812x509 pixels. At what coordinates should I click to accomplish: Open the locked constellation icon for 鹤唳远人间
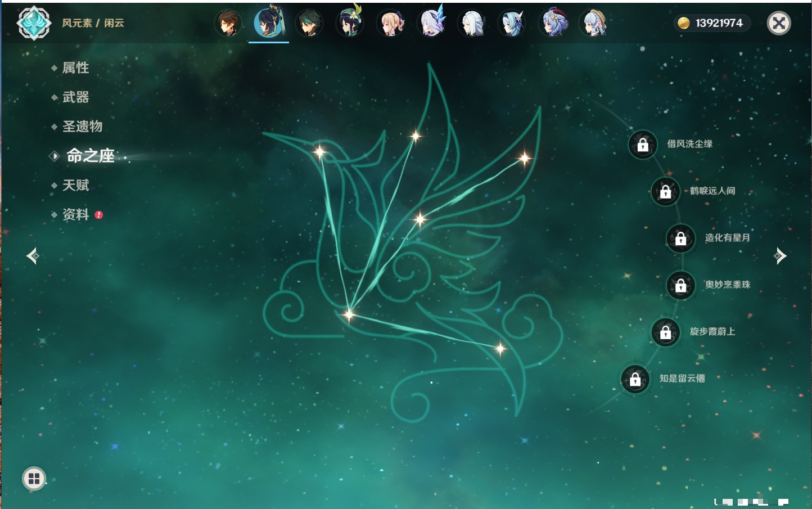click(x=666, y=192)
